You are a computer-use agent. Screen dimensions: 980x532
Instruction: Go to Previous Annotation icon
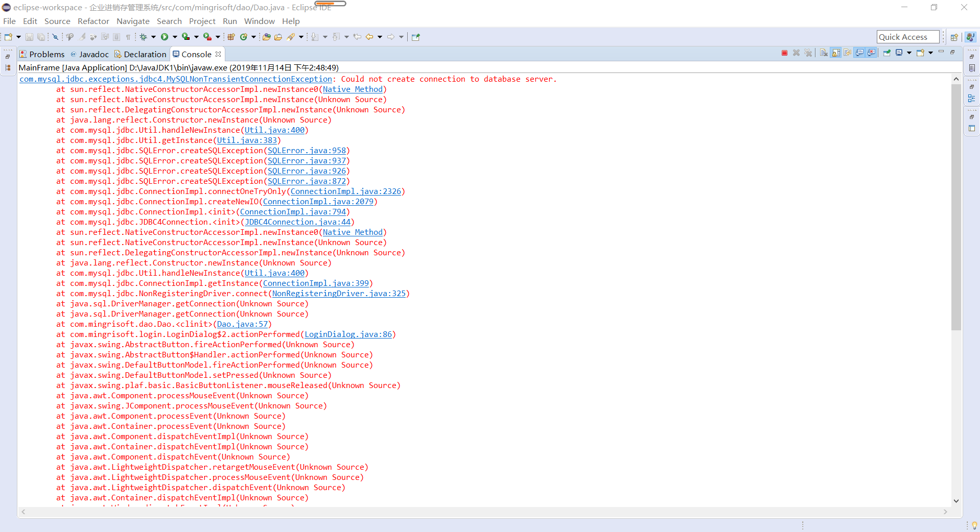click(336, 37)
